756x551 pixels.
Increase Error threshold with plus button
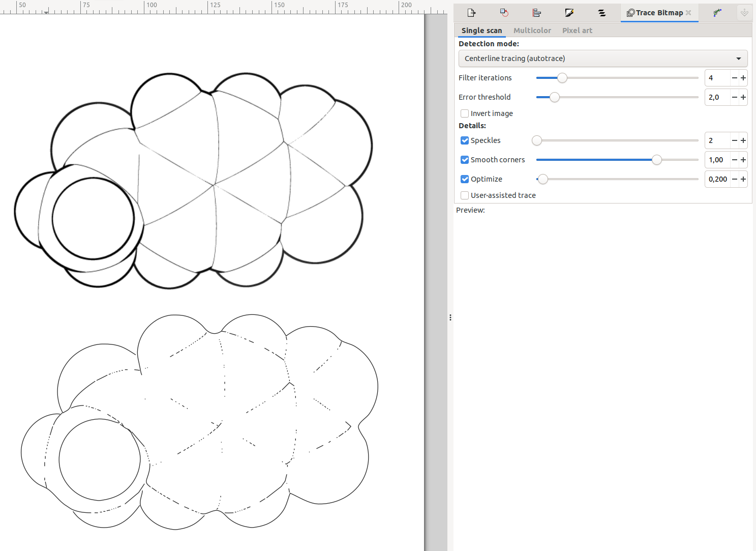pyautogui.click(x=743, y=97)
